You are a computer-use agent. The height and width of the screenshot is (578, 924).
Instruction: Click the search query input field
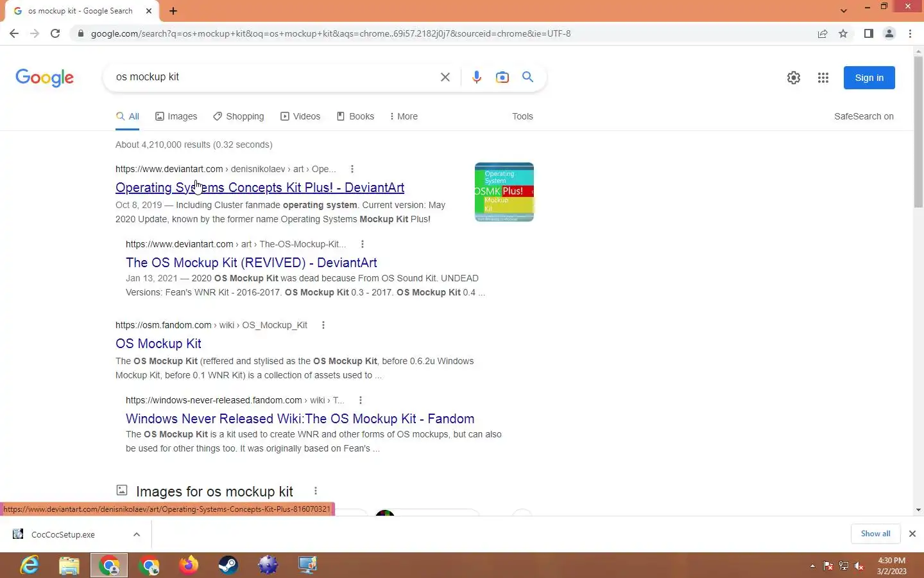273,77
